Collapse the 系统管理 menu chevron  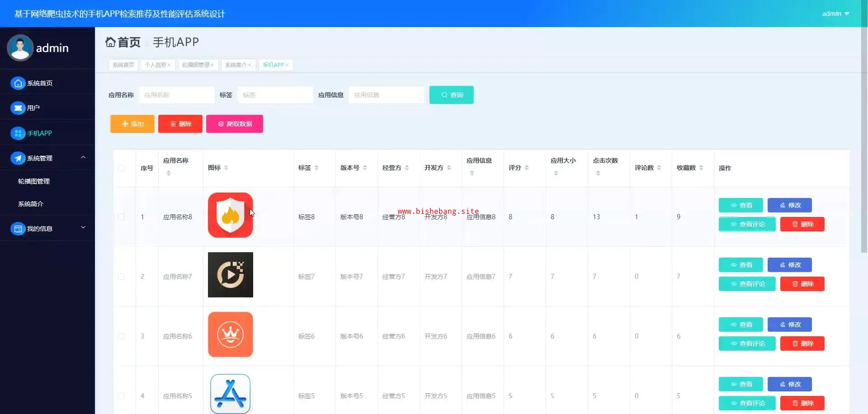tap(83, 157)
